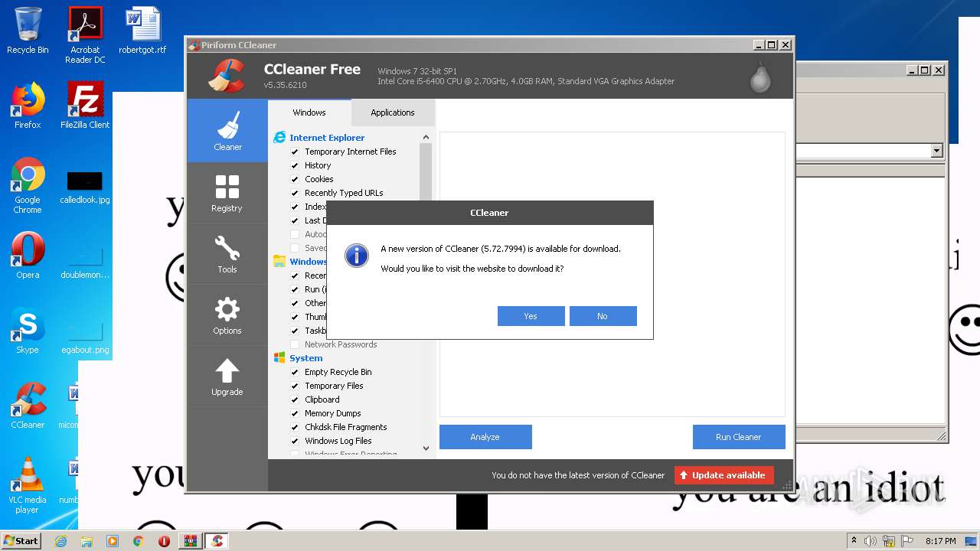Click media player taskbar icon

(113, 541)
